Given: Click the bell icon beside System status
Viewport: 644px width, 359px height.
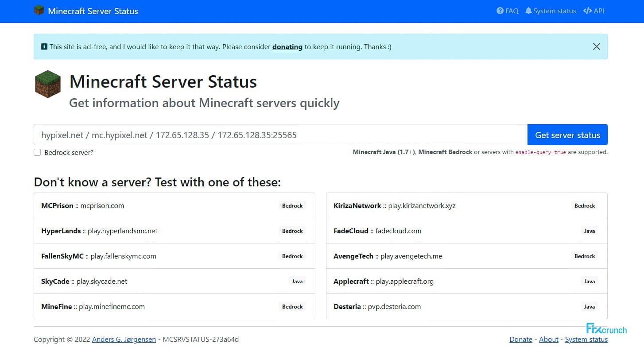Looking at the screenshot, I should pos(528,11).
